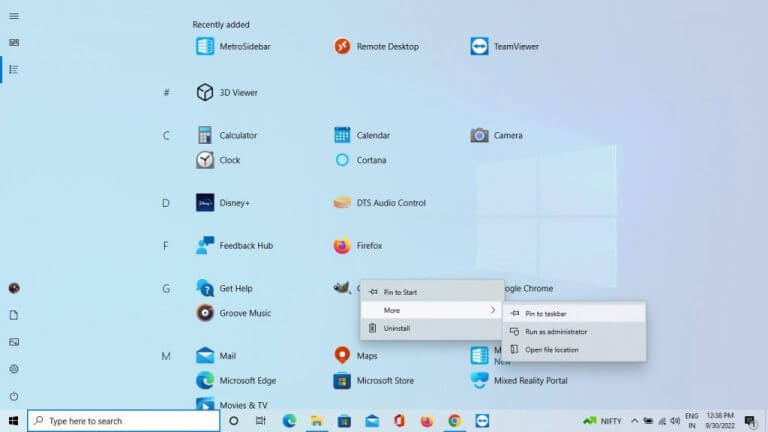Launch Groove Music

coord(233,313)
